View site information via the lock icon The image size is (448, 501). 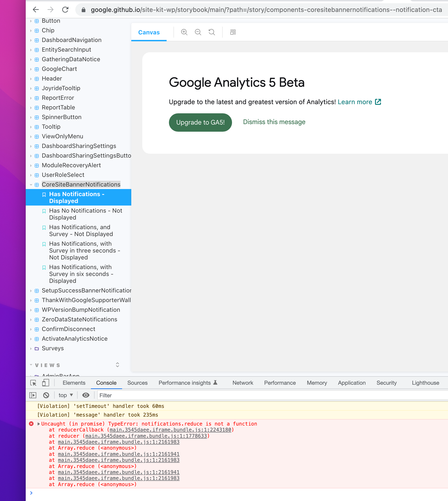coord(84,10)
